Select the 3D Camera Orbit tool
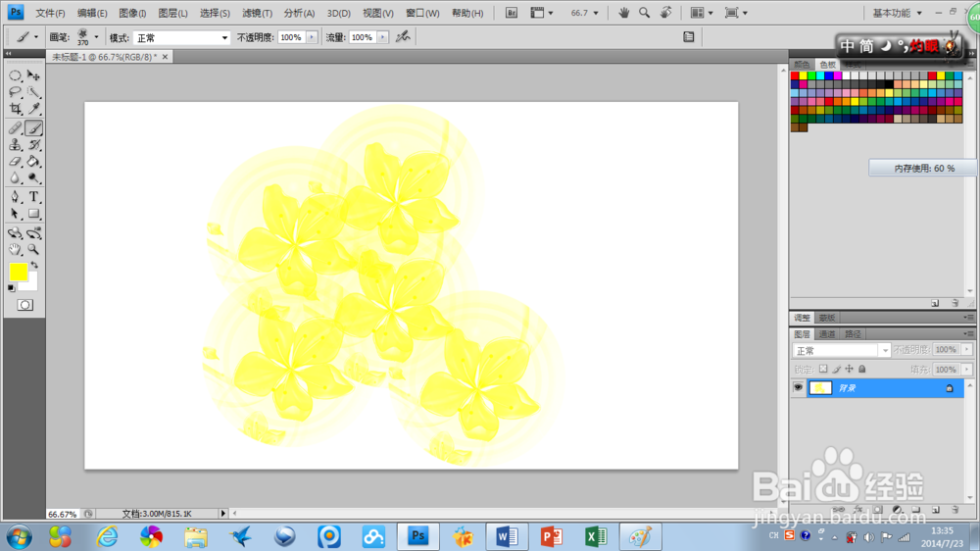Image resolution: width=980 pixels, height=551 pixels. pyautogui.click(x=33, y=232)
